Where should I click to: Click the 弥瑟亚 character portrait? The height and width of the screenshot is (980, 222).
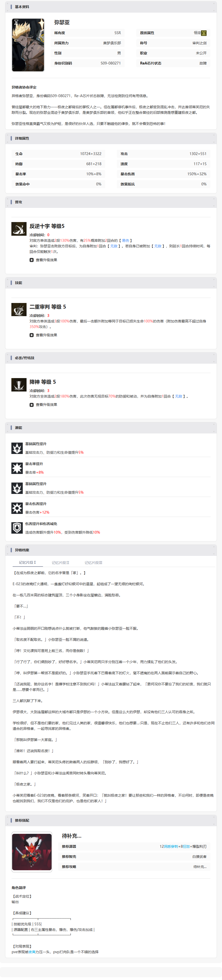(x=28, y=45)
